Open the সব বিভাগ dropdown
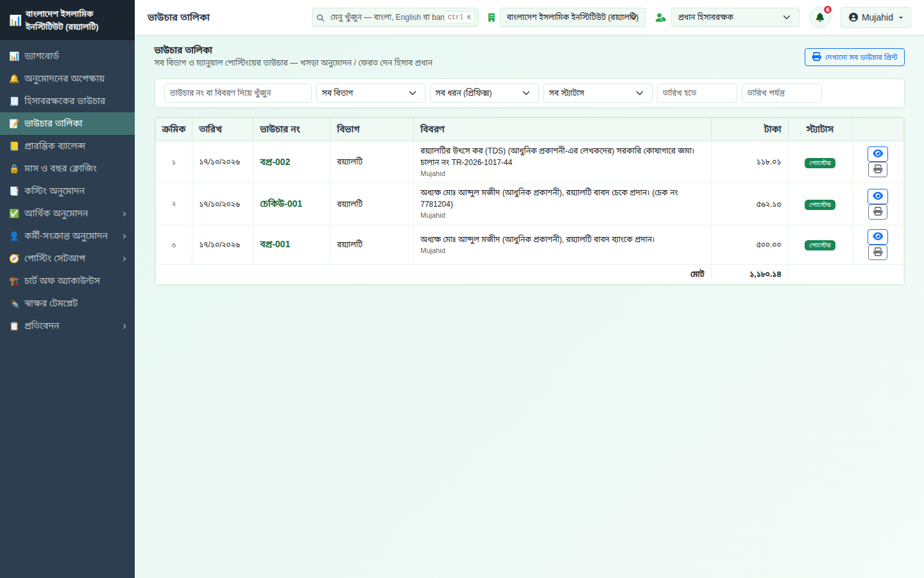This screenshot has height=578, width=924. point(370,93)
